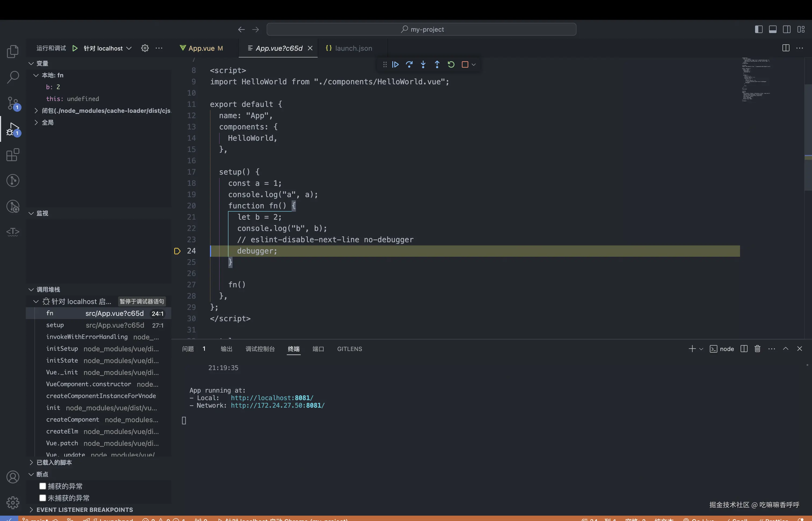Toggle the primary sidebar layout icon
The height and width of the screenshot is (521, 812).
[x=759, y=30]
